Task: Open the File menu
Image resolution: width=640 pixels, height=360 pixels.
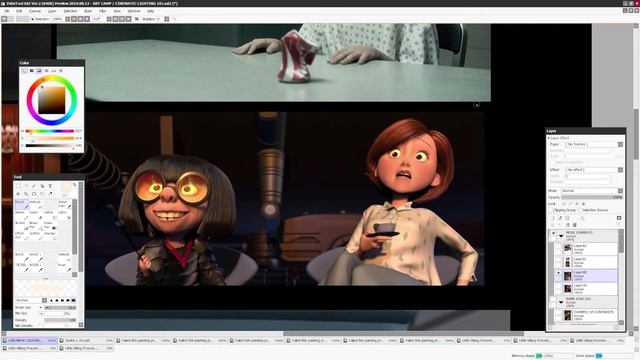Action: pos(7,11)
